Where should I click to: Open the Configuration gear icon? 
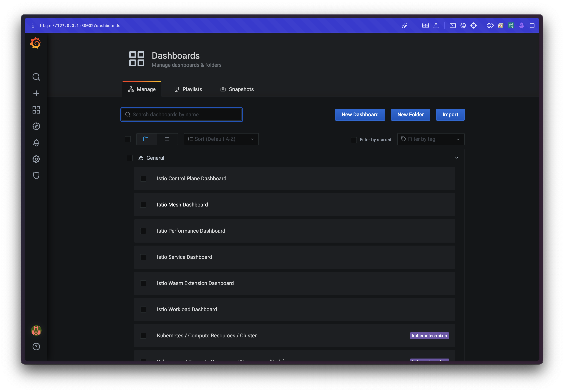click(x=36, y=159)
